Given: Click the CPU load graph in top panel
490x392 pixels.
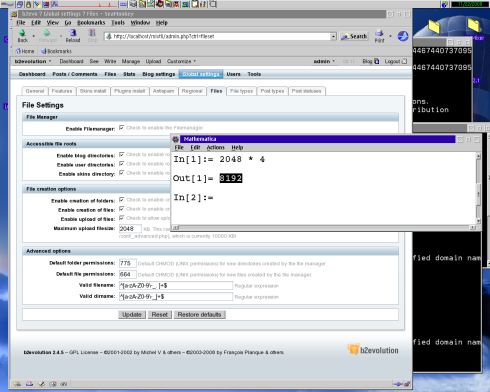Looking at the screenshot, I should pyautogui.click(x=88, y=4).
